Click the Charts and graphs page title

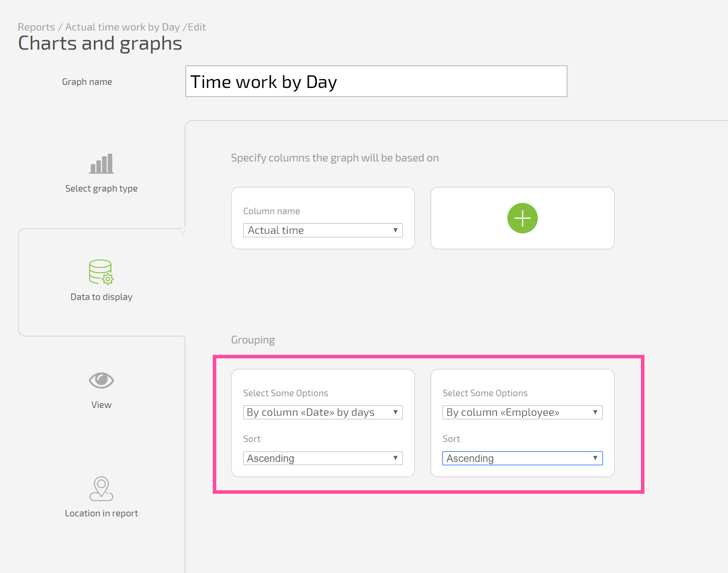100,44
